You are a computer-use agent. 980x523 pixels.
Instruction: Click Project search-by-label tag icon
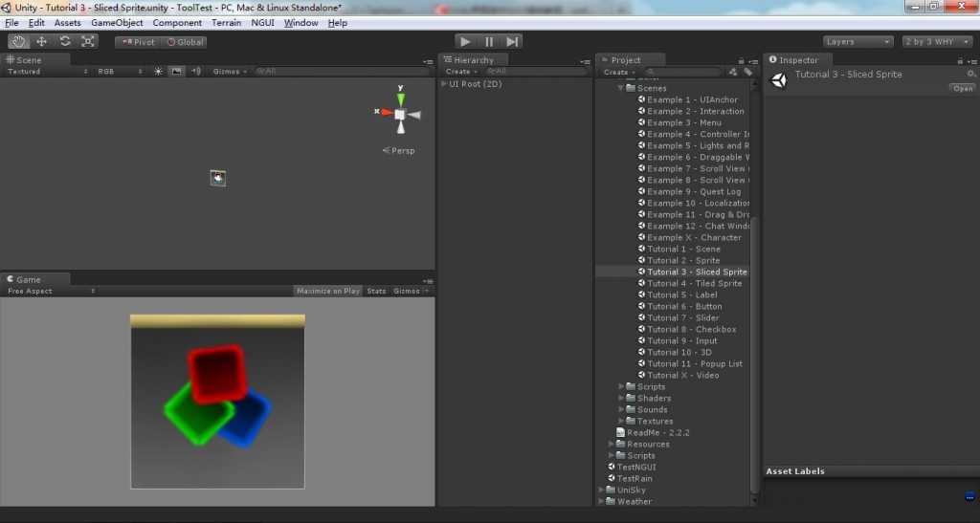747,73
